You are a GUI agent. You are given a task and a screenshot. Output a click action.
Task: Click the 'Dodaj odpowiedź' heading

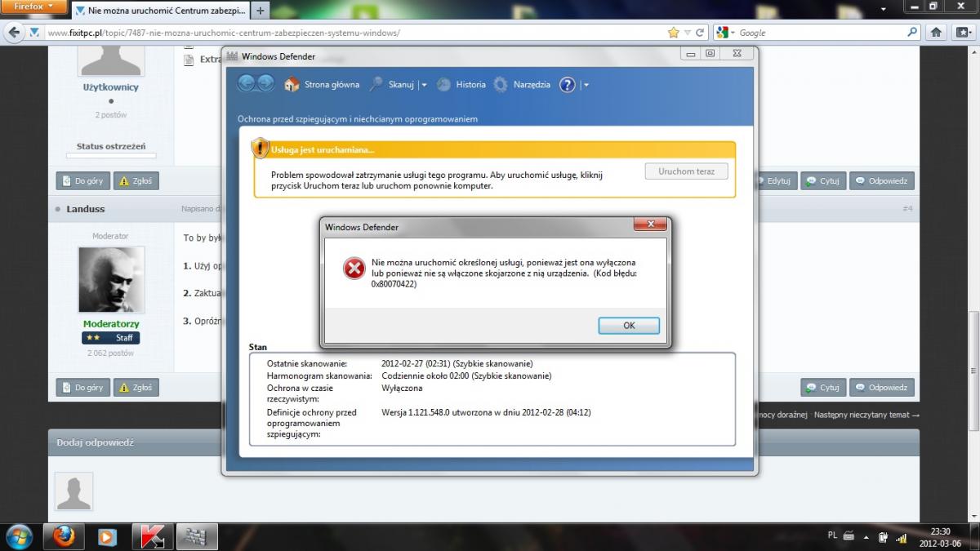pos(95,442)
